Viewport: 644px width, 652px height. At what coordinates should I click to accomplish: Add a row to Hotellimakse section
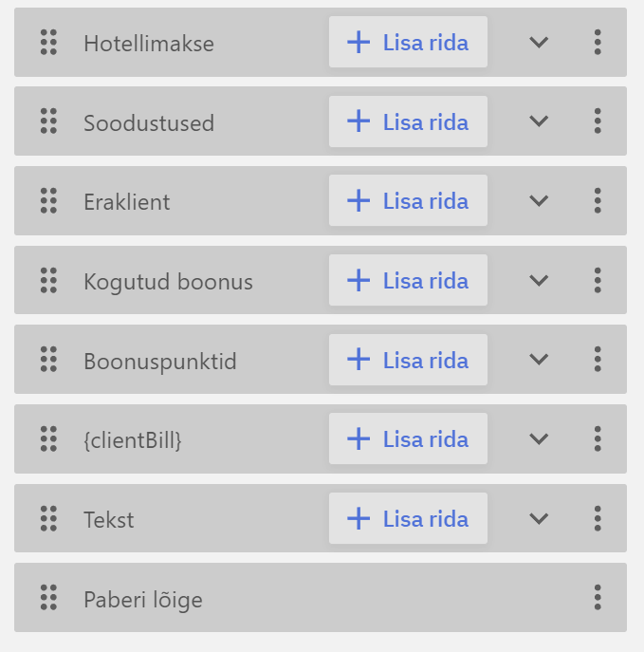[408, 42]
